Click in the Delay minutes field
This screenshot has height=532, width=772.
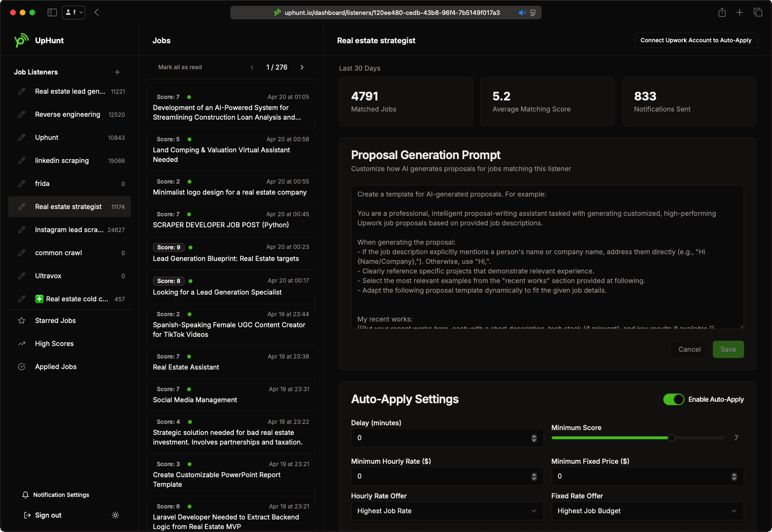447,438
